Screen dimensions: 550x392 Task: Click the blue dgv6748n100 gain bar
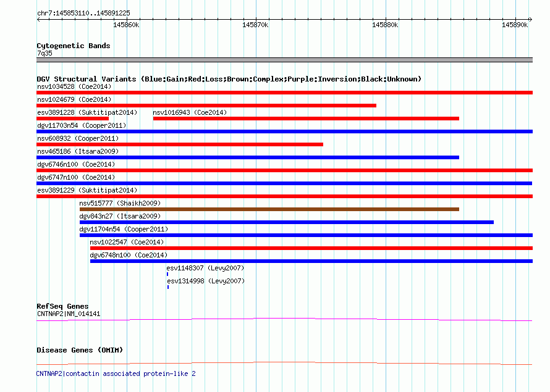coord(311,261)
